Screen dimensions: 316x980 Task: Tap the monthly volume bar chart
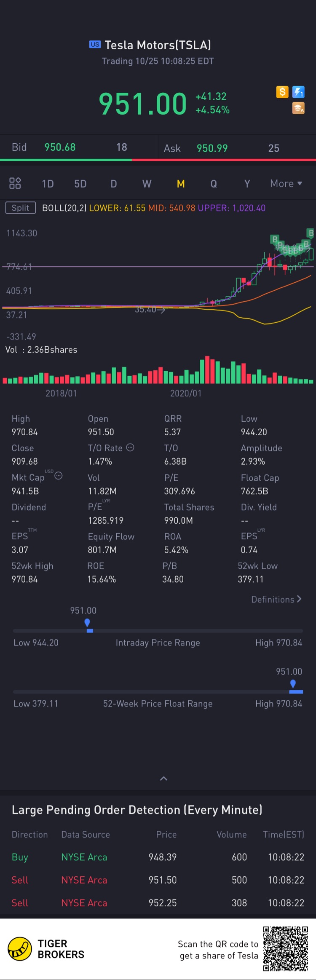[x=158, y=370]
